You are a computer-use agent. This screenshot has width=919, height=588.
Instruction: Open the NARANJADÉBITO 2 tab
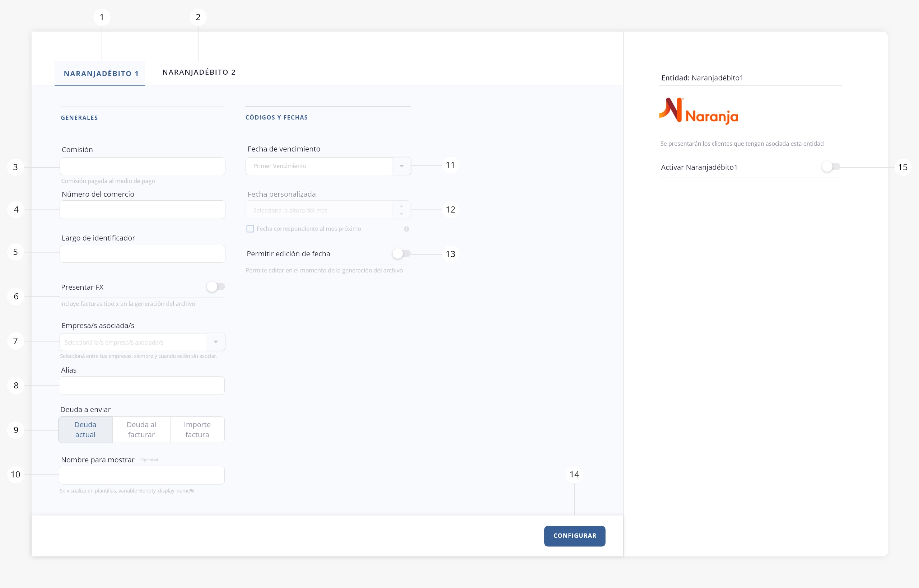point(199,72)
